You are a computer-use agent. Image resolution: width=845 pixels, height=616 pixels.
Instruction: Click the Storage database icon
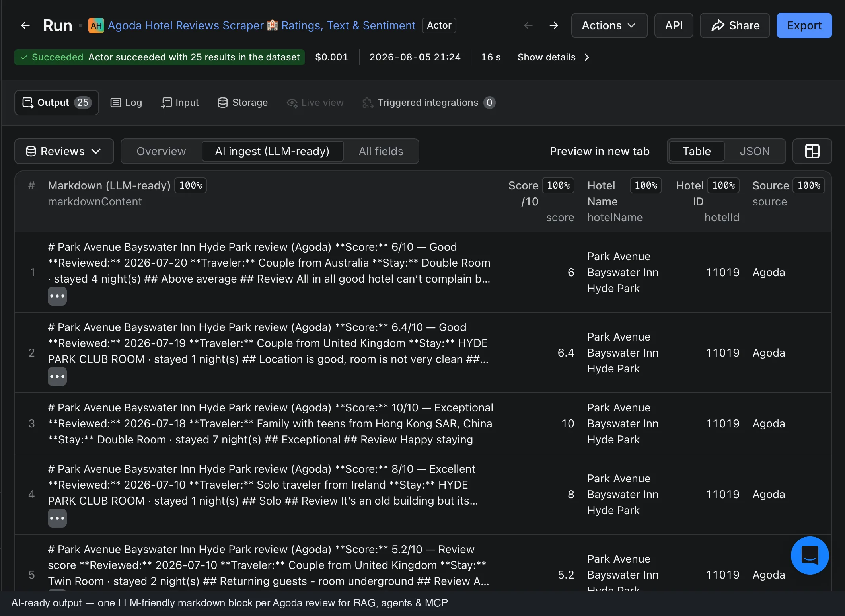point(223,103)
